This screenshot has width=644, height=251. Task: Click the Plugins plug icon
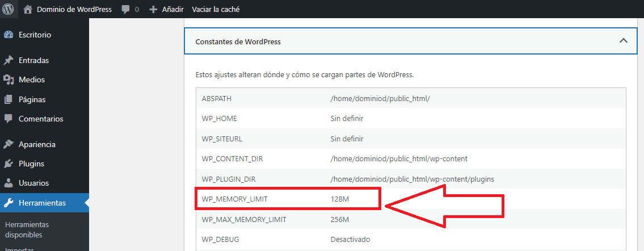point(8,164)
